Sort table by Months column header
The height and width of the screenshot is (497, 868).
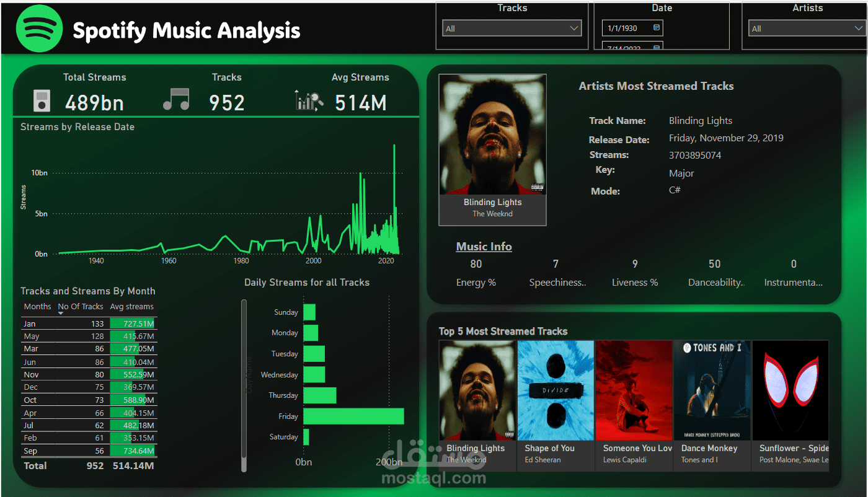coord(37,306)
